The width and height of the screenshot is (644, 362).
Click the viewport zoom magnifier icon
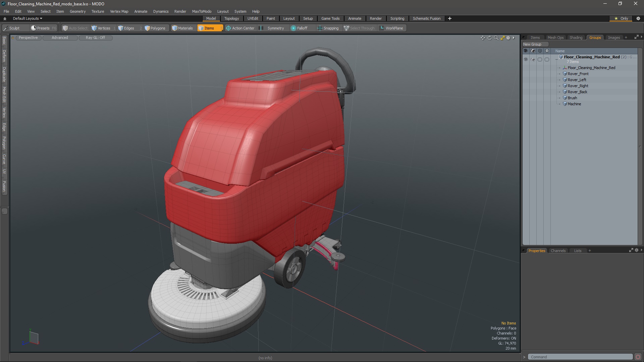point(496,38)
